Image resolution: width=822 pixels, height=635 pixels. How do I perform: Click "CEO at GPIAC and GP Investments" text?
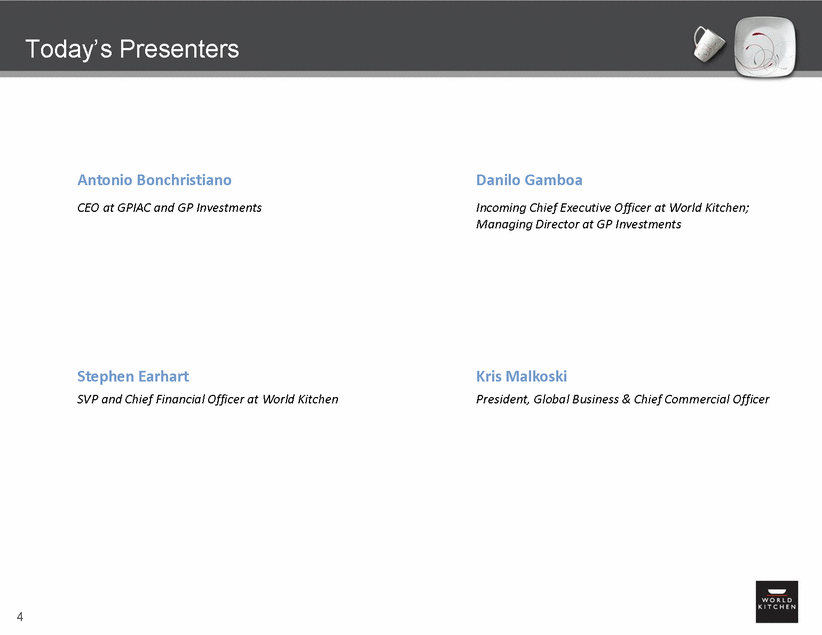click(x=169, y=208)
